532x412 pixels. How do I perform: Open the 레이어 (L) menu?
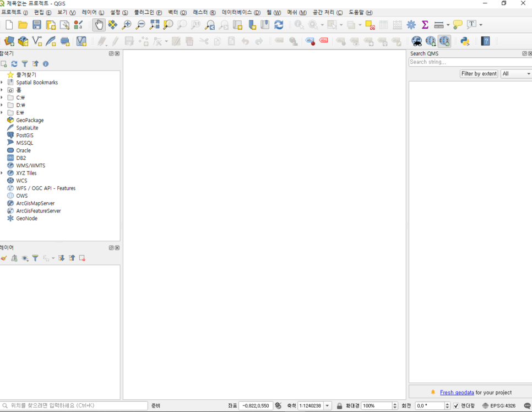(x=93, y=13)
